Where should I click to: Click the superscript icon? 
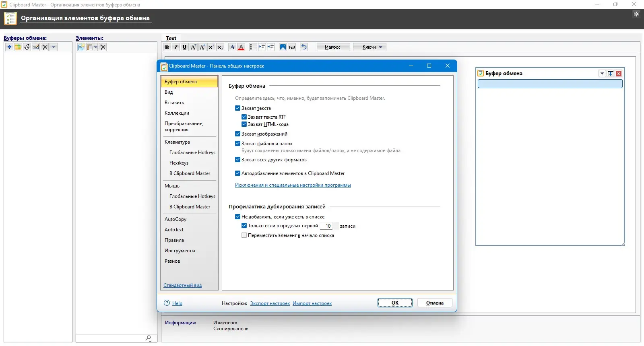point(211,47)
